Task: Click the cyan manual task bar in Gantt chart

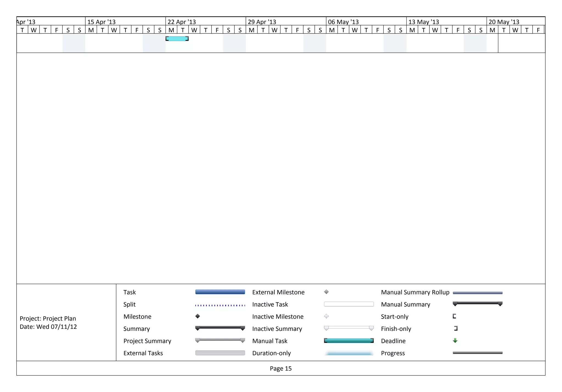Action: click(x=177, y=39)
